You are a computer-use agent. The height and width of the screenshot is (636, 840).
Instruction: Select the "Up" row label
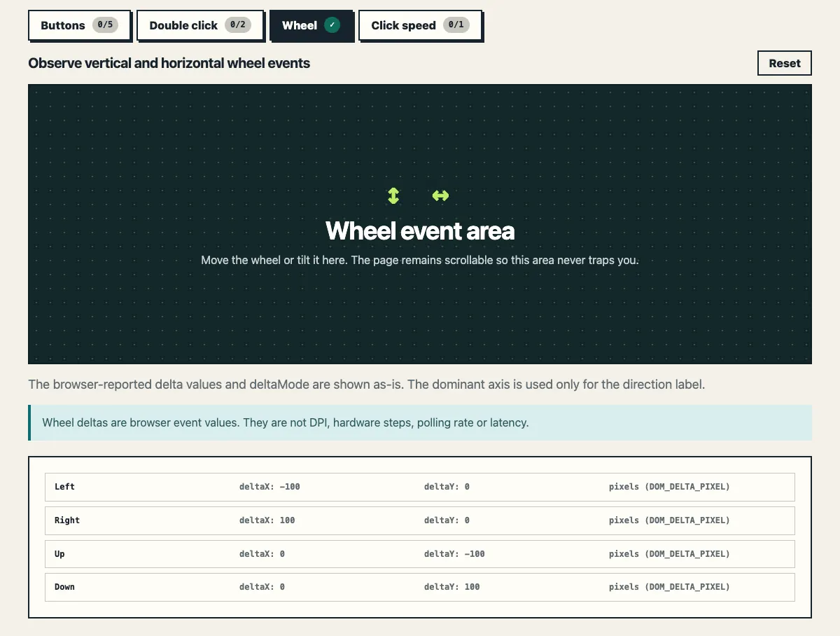pyautogui.click(x=59, y=554)
